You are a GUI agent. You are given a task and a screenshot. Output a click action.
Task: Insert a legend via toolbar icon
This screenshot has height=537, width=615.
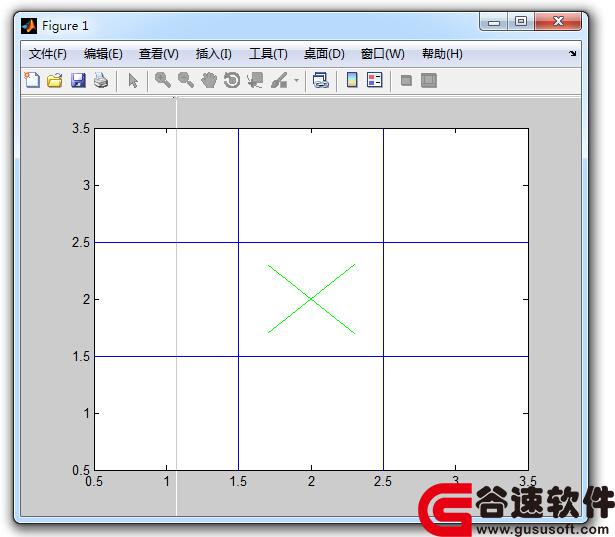pyautogui.click(x=375, y=80)
